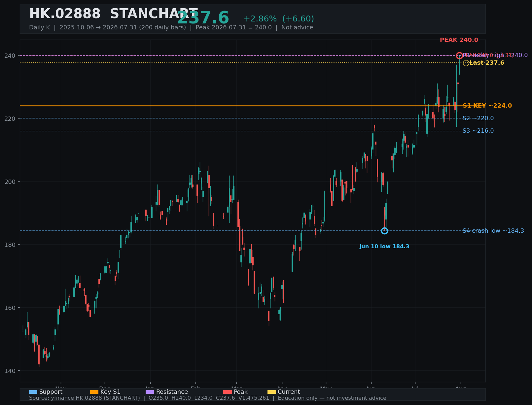532x405 pixels.
Task: Click the red Peak legend swatch
Action: [228, 392]
